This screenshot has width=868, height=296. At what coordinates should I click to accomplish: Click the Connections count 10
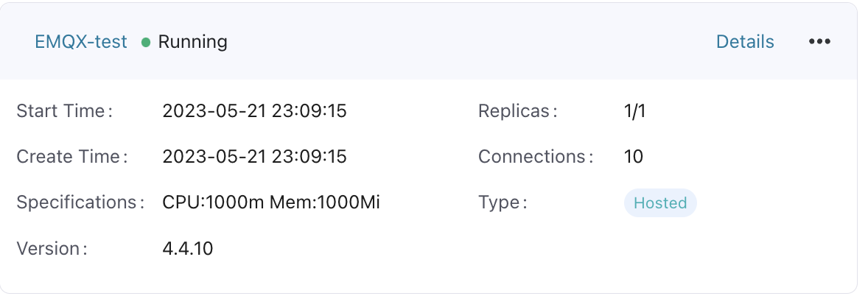633,157
